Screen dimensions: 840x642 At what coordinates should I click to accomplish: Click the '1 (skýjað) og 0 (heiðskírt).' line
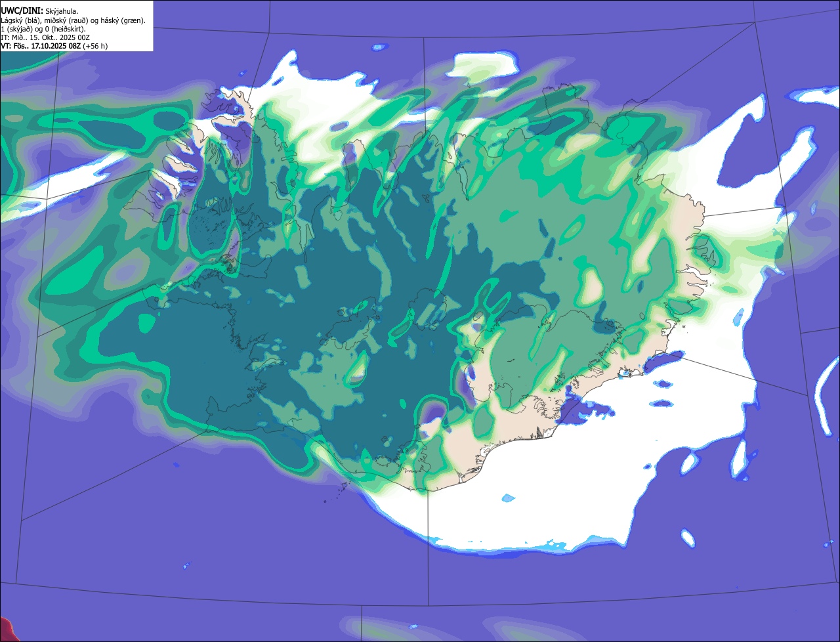(x=43, y=29)
